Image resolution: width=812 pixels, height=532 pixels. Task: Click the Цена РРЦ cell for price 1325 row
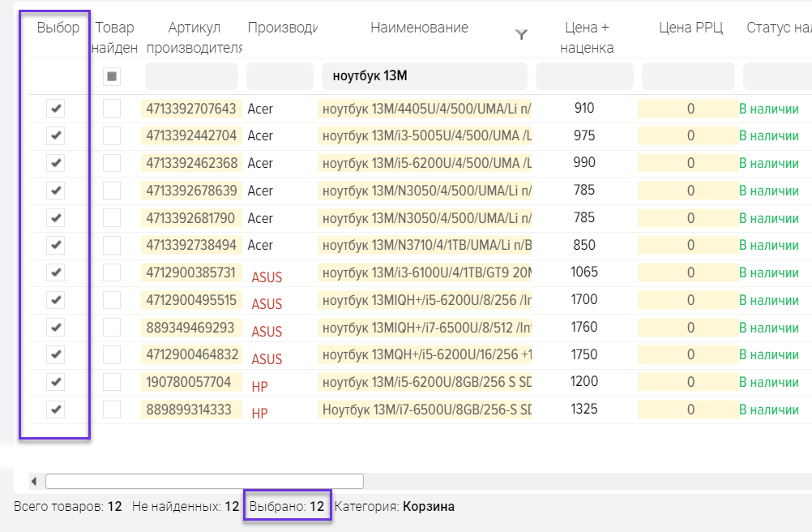pyautogui.click(x=690, y=410)
